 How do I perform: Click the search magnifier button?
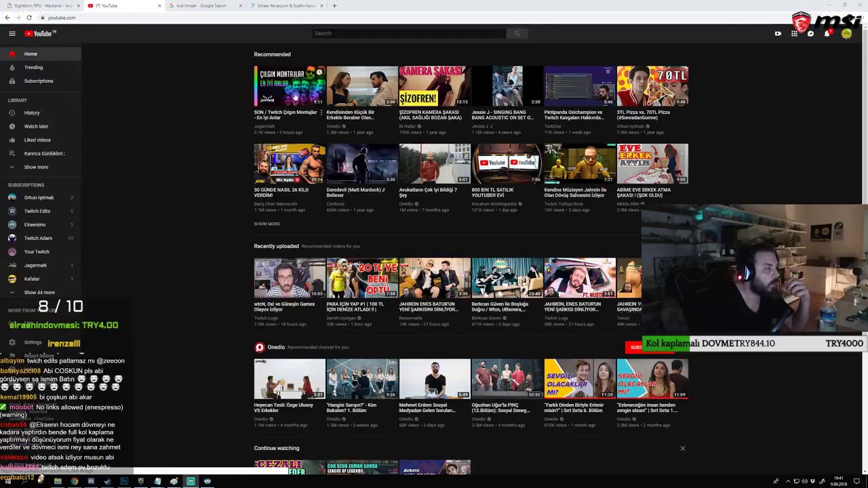pyautogui.click(x=517, y=33)
